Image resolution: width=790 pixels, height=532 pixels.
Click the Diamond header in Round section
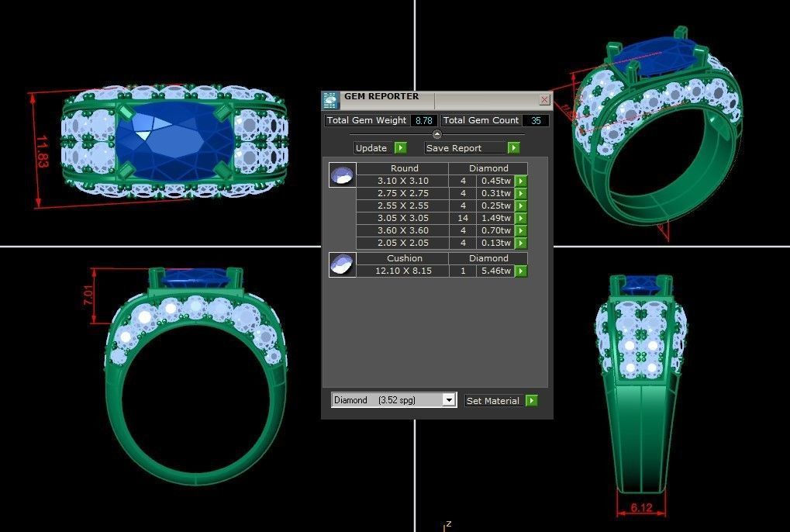click(x=488, y=168)
